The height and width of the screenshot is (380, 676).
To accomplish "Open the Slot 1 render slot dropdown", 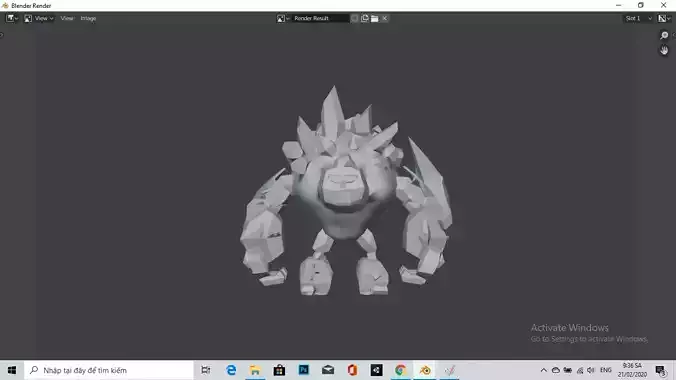I will click(638, 18).
